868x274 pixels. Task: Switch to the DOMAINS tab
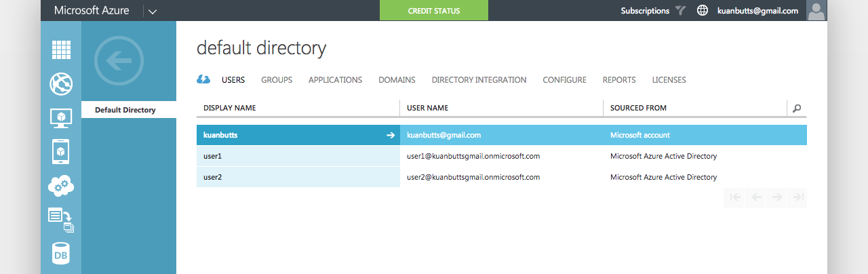click(397, 80)
